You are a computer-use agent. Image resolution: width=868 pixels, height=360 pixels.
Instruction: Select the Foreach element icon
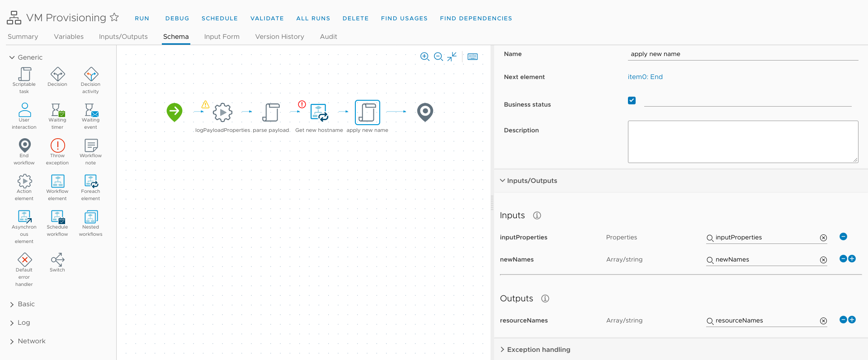pos(91,181)
